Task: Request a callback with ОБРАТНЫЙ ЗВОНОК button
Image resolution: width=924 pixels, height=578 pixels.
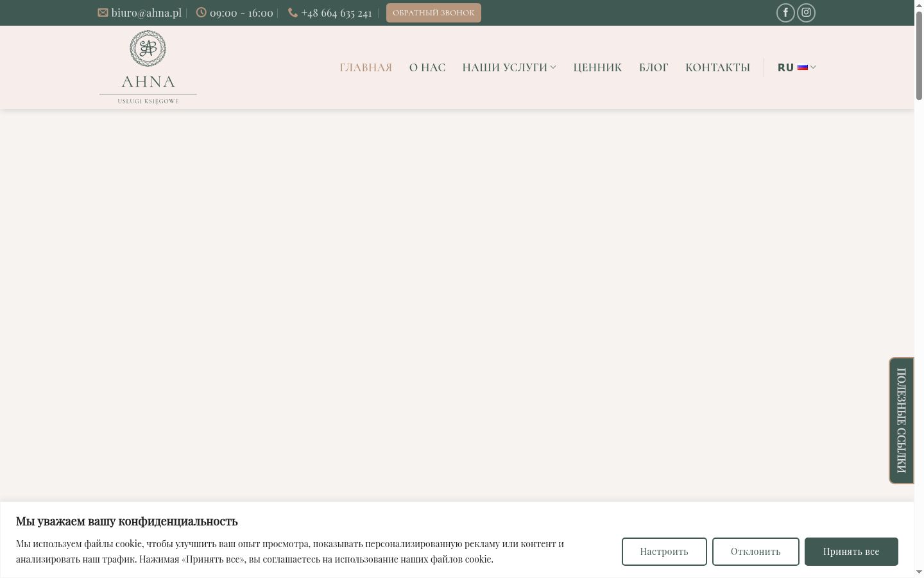Action: pos(434,13)
